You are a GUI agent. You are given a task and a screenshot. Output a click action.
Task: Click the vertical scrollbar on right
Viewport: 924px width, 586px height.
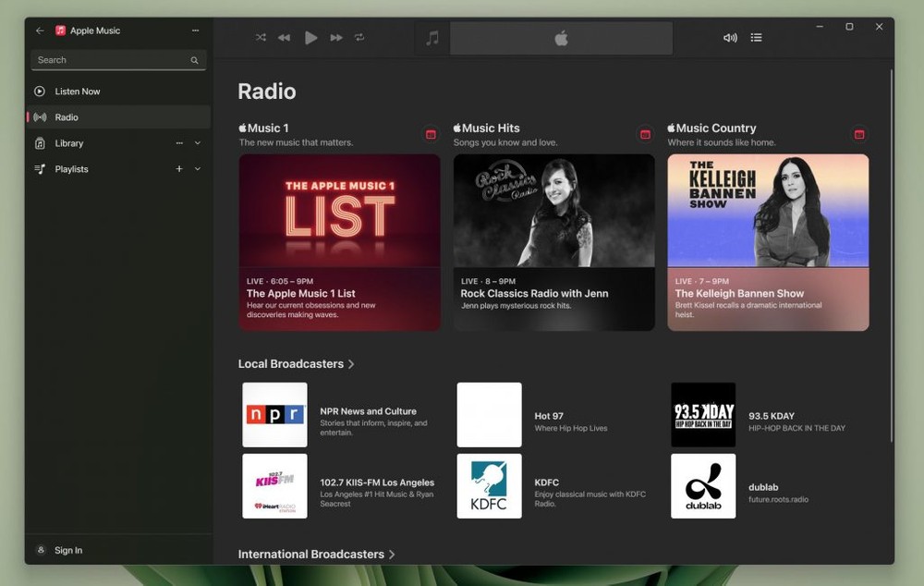[x=891, y=256]
